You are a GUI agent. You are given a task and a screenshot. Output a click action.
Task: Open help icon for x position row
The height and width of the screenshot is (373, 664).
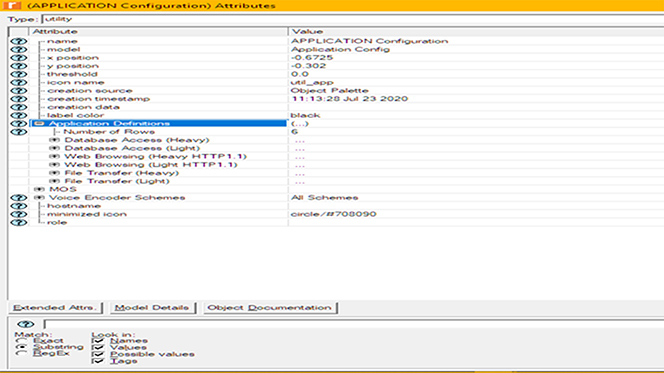[x=19, y=58]
